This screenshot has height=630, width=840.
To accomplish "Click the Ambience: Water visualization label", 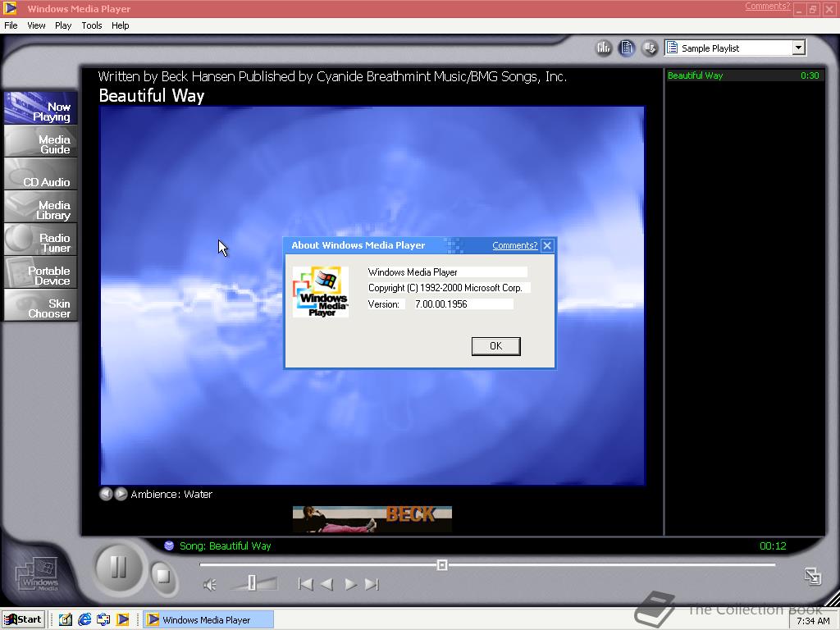I will (171, 494).
